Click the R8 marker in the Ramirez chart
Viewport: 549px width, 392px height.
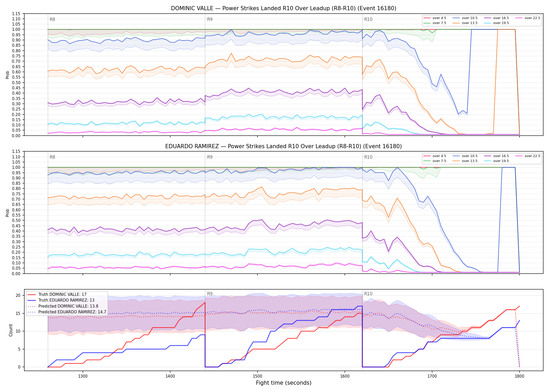click(52, 157)
